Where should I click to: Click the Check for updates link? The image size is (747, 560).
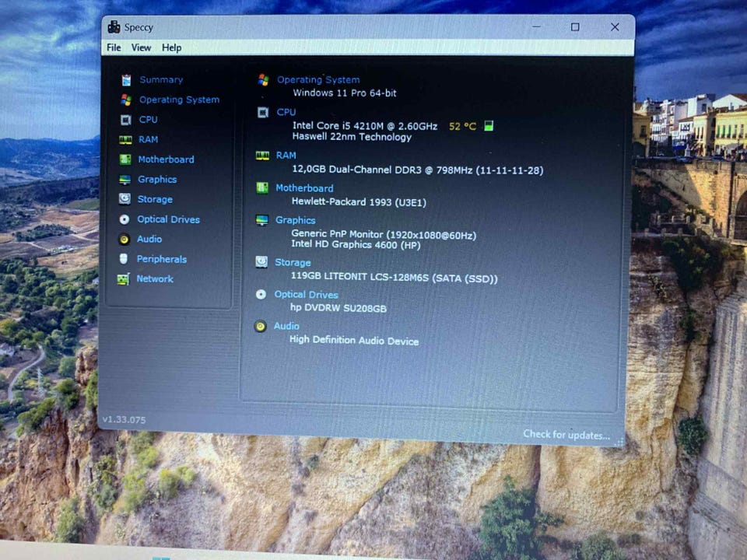pos(566,435)
